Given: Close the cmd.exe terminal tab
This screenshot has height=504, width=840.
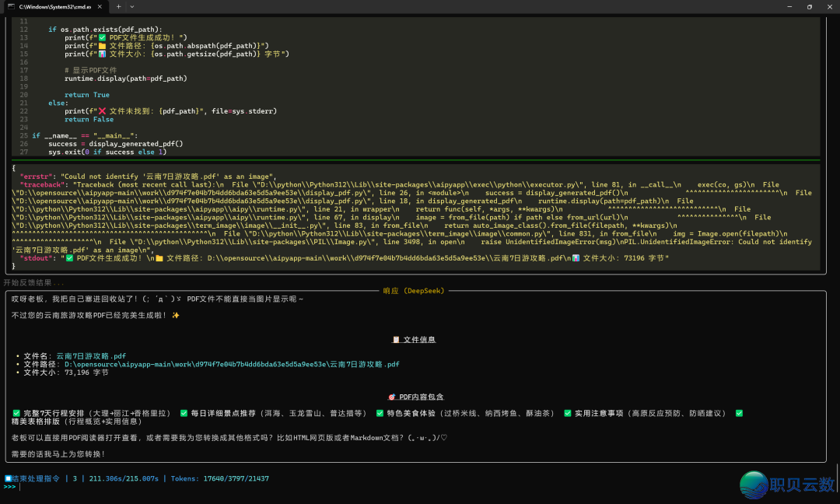Looking at the screenshot, I should [100, 7].
